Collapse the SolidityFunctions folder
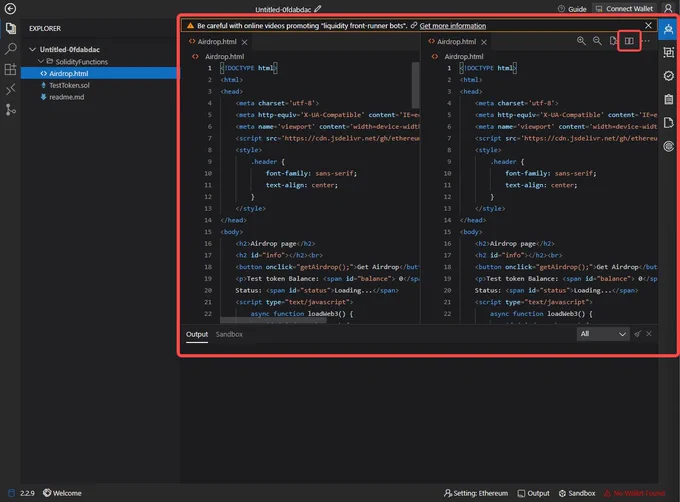 point(41,62)
